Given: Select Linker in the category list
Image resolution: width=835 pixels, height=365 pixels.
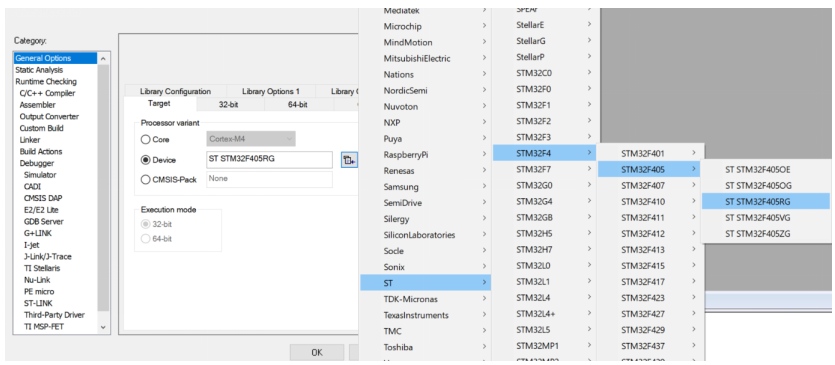Looking at the screenshot, I should [x=30, y=140].
